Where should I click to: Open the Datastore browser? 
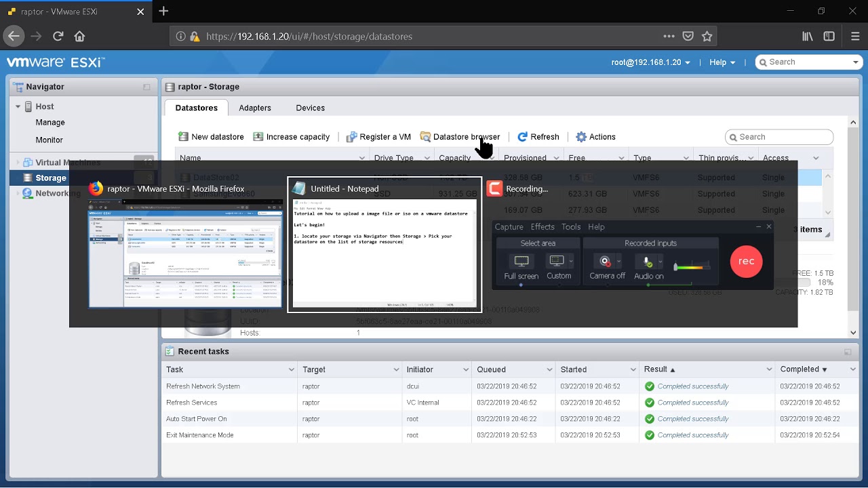460,137
